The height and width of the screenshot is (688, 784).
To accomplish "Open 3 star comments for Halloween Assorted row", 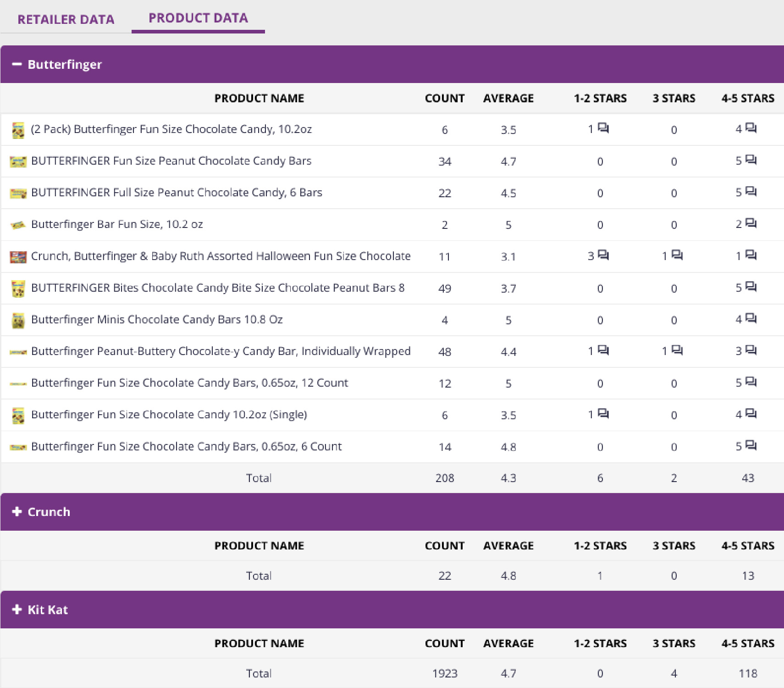I will click(x=677, y=255).
